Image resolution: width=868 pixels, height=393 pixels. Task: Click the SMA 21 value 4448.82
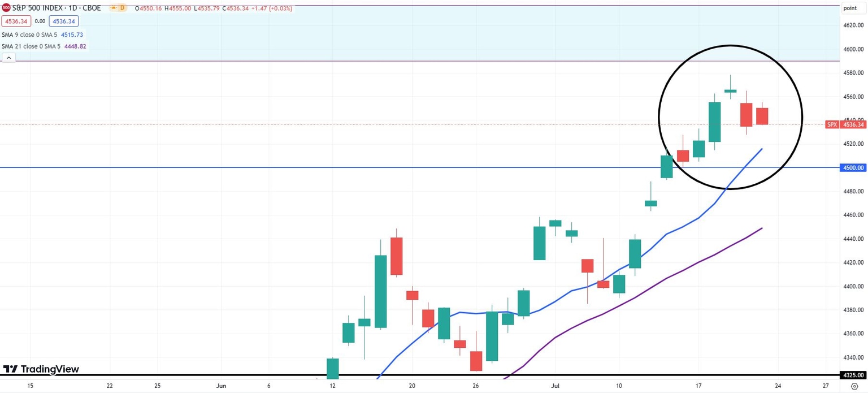tap(75, 46)
